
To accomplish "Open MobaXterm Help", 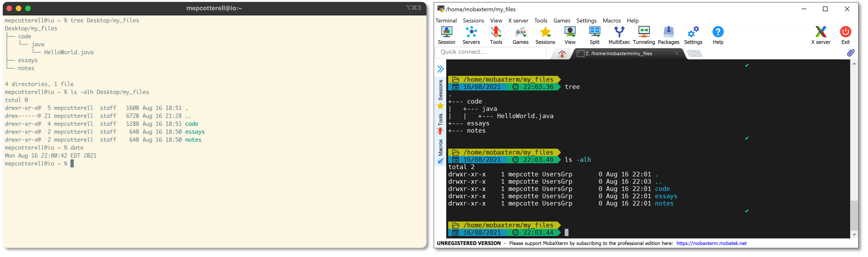I will pos(718,35).
